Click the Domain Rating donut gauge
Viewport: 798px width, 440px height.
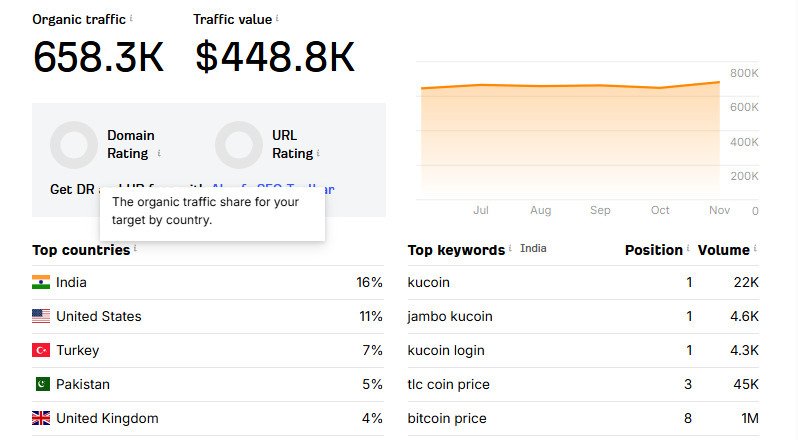tap(73, 145)
